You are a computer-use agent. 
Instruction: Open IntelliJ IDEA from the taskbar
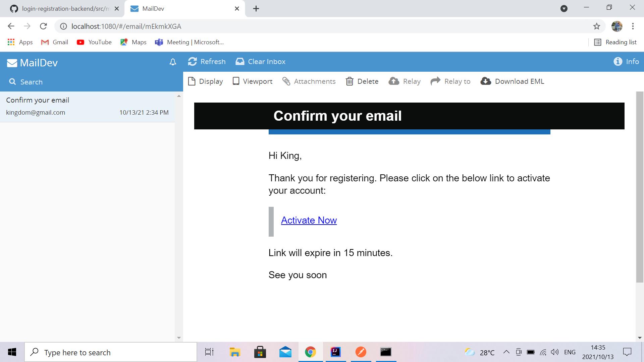(335, 352)
